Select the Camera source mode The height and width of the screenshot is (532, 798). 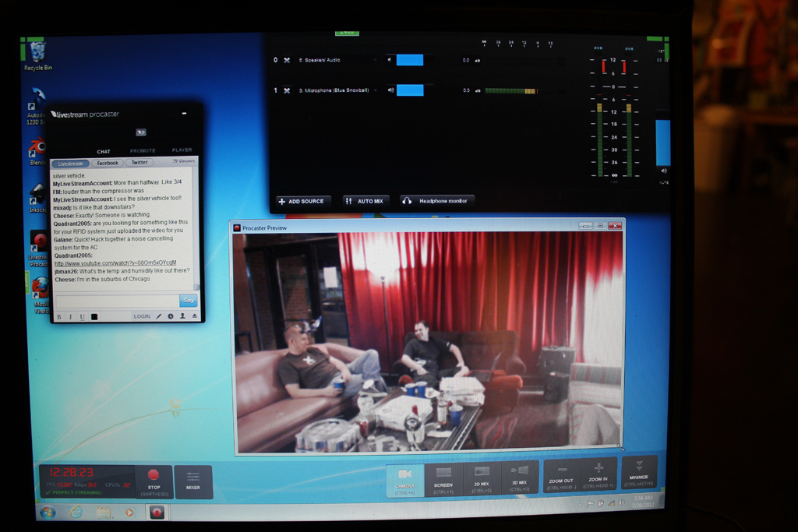[x=404, y=477]
